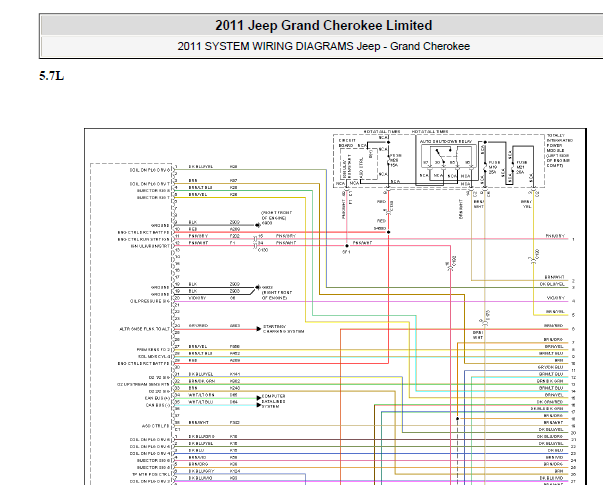Click "HOT AT ALL TIMES" above Auto Shutdown Relay
This screenshot has height=485, width=603.
click(430, 132)
